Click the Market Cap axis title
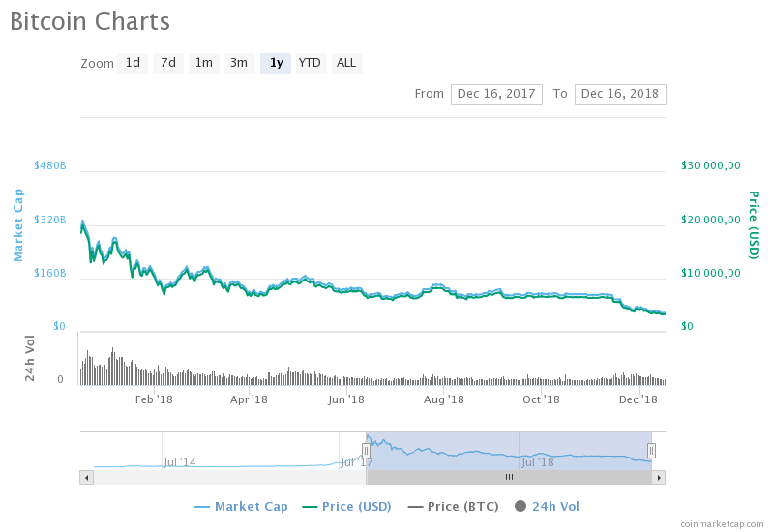This screenshot has height=532, width=774. coord(18,225)
